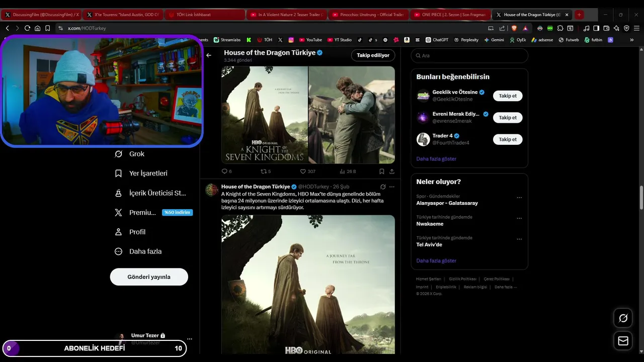Open Reklam bilgisi footer link
This screenshot has width=644, height=362.
pos(475,287)
